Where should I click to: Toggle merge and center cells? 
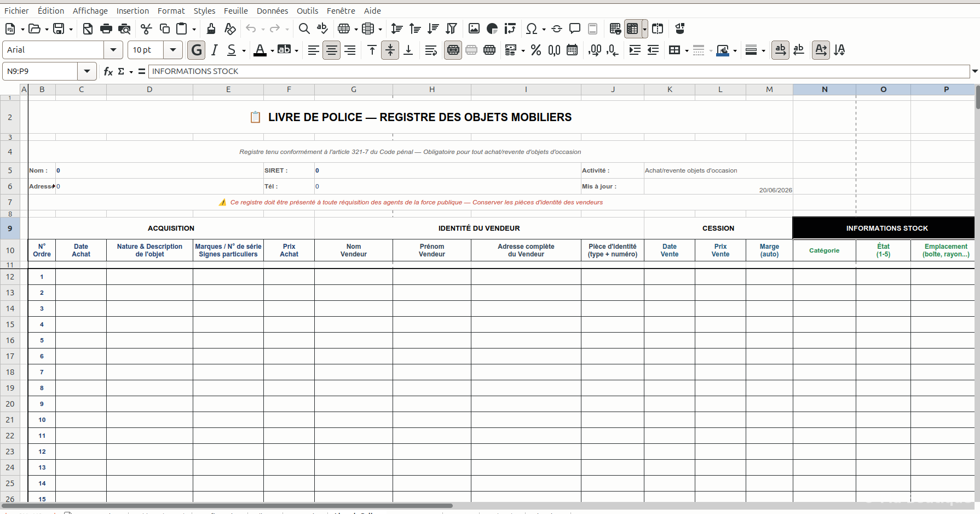[453, 50]
